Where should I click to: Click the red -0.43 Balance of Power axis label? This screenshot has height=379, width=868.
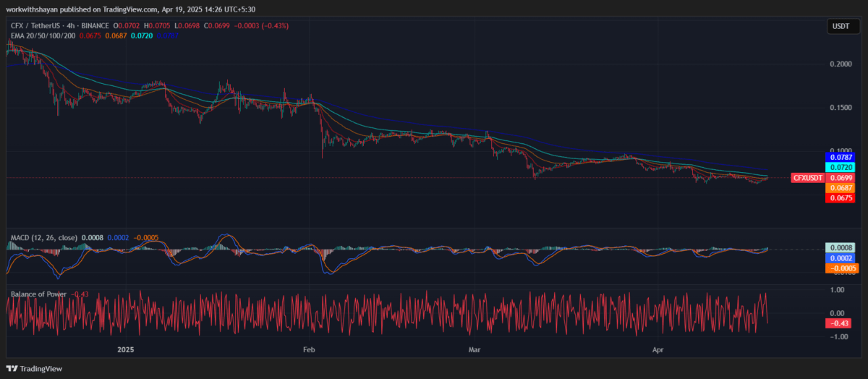pos(838,323)
